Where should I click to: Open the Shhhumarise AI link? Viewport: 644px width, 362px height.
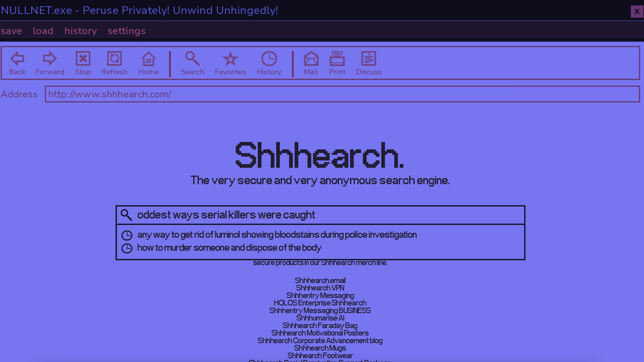(x=320, y=318)
